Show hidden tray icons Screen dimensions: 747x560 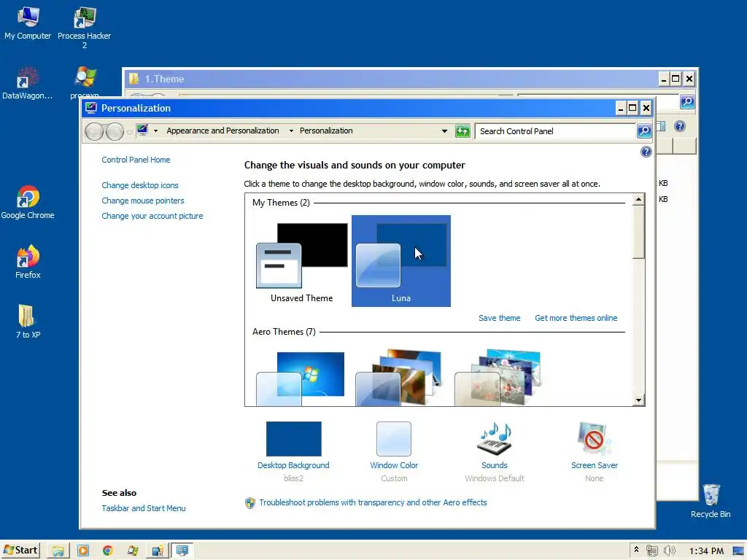point(636,551)
